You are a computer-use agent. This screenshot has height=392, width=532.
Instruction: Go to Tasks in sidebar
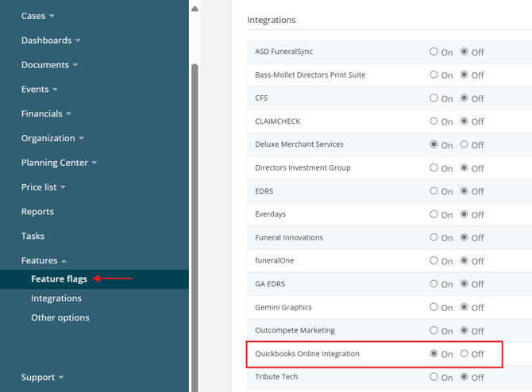pos(33,236)
